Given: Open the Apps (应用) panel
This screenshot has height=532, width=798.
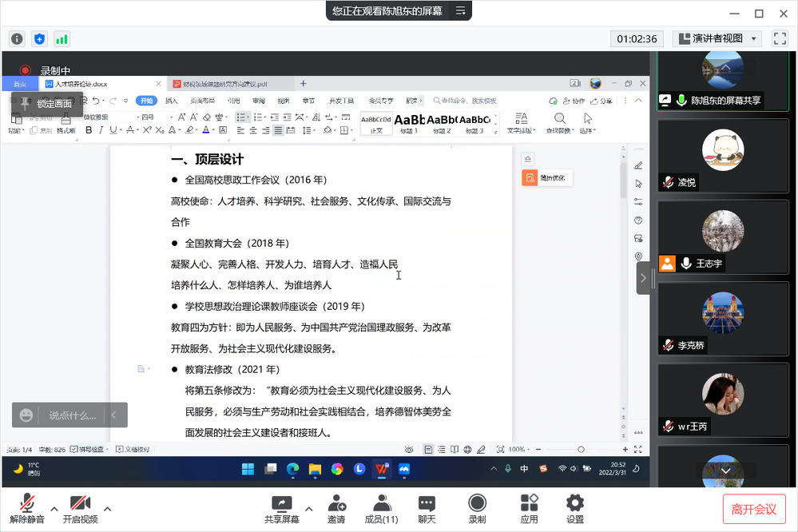Looking at the screenshot, I should pyautogui.click(x=529, y=509).
